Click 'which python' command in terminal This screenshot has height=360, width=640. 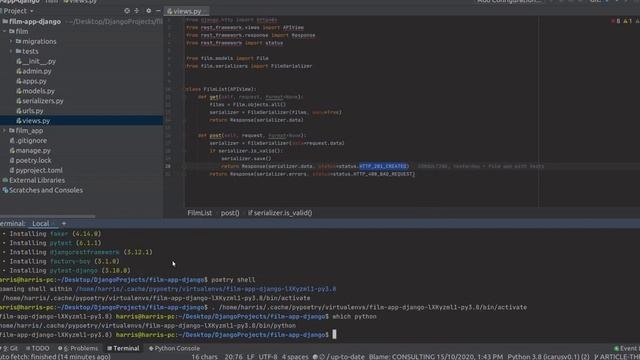tap(354, 316)
